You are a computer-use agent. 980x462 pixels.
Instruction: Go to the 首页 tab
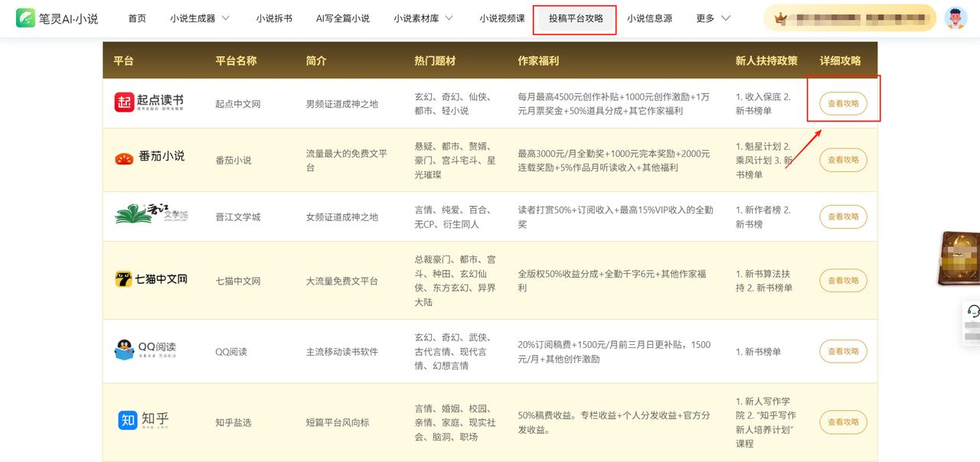coord(137,18)
